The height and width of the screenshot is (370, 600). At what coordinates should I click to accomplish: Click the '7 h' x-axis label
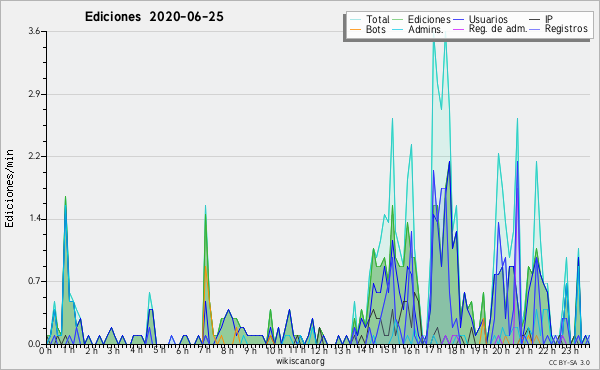point(205,350)
